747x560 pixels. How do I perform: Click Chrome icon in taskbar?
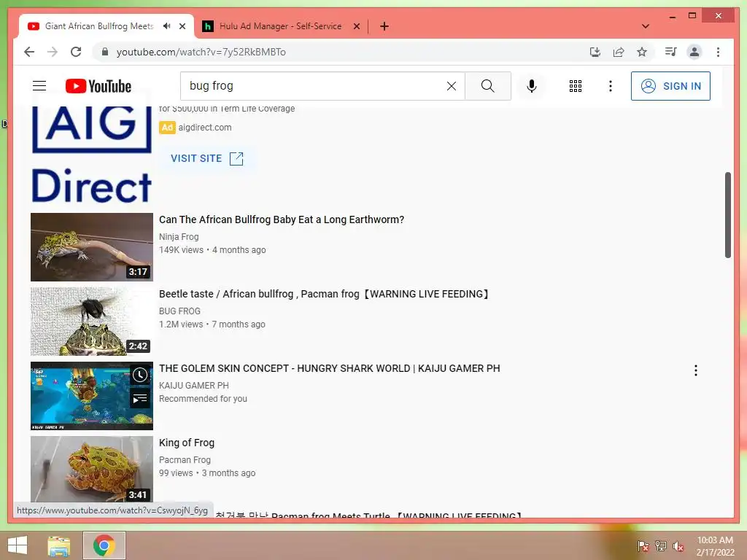(x=104, y=545)
